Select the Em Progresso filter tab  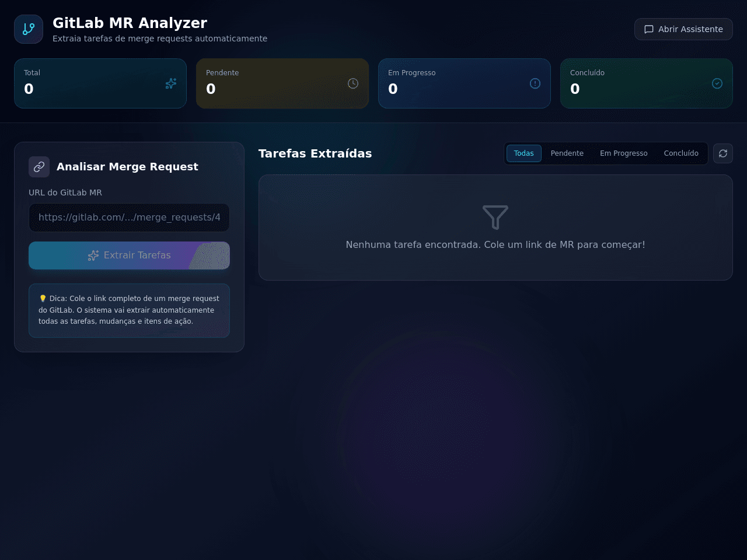tap(624, 153)
